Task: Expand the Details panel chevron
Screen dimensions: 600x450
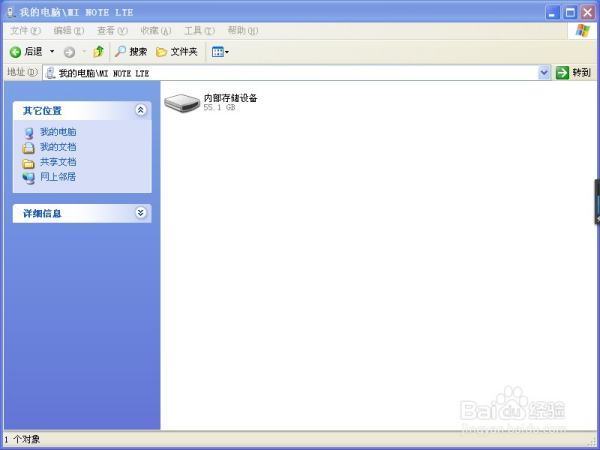Action: click(140, 212)
